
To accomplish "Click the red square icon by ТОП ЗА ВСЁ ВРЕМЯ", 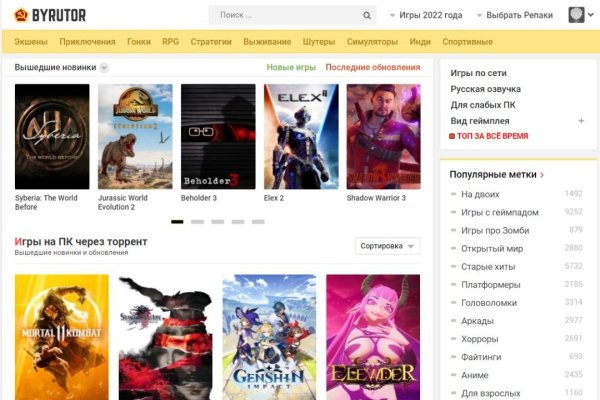I will pyautogui.click(x=453, y=136).
